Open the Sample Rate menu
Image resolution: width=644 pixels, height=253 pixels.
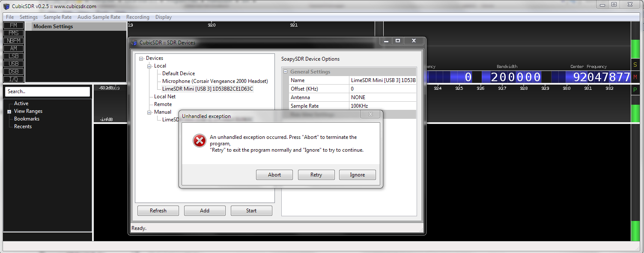tap(58, 17)
